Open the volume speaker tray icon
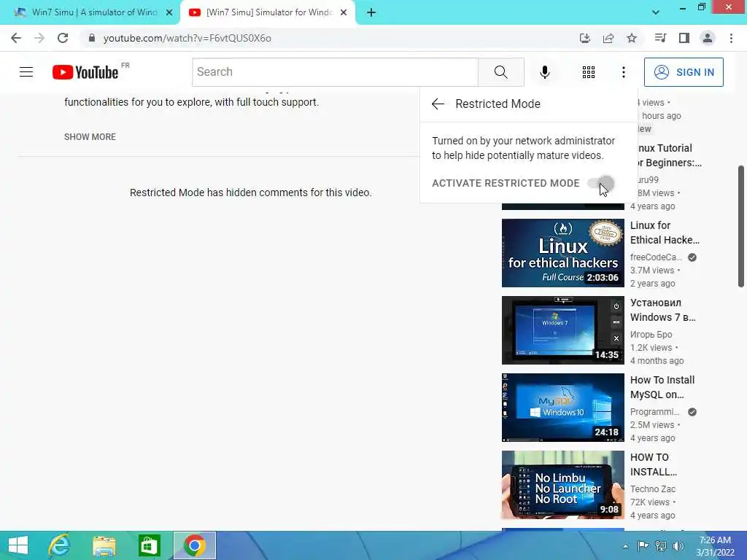Viewport: 747px width, 560px height. click(x=678, y=546)
